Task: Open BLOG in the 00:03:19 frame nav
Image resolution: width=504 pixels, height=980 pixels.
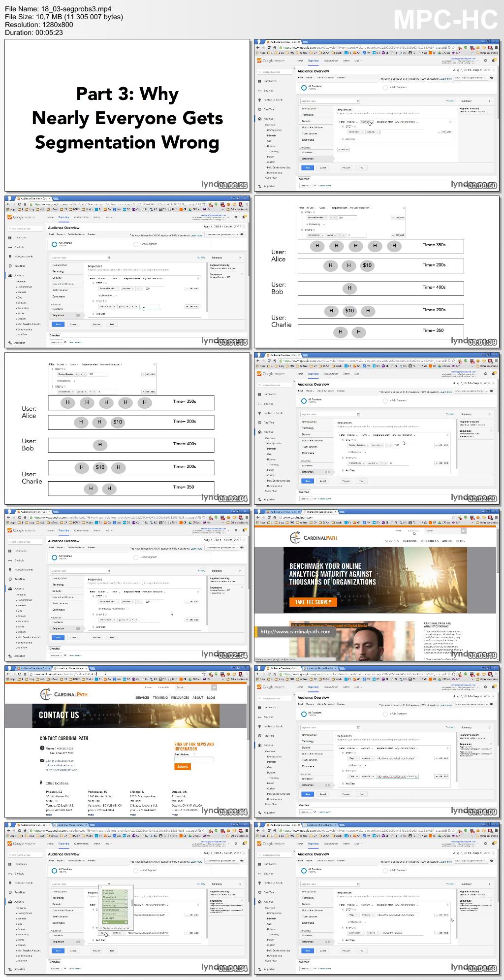Action: click(x=460, y=541)
